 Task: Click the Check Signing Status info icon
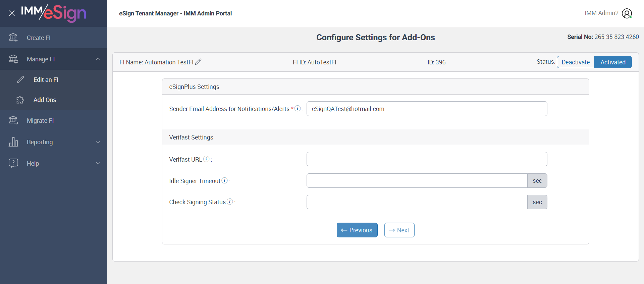click(230, 202)
